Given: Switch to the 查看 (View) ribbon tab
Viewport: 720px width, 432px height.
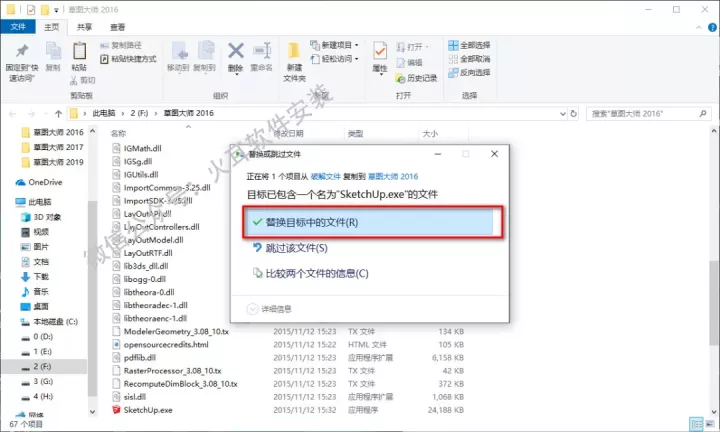Looking at the screenshot, I should (x=117, y=26).
